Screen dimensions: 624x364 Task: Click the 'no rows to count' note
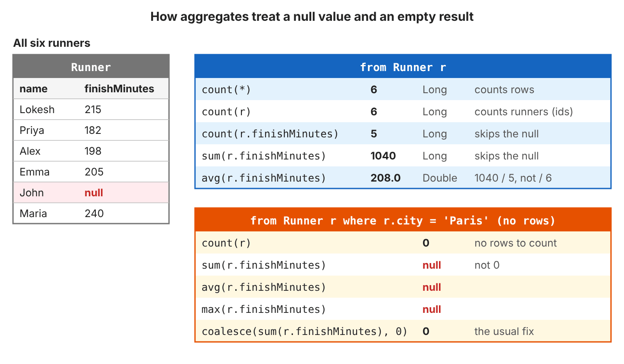[516, 243]
